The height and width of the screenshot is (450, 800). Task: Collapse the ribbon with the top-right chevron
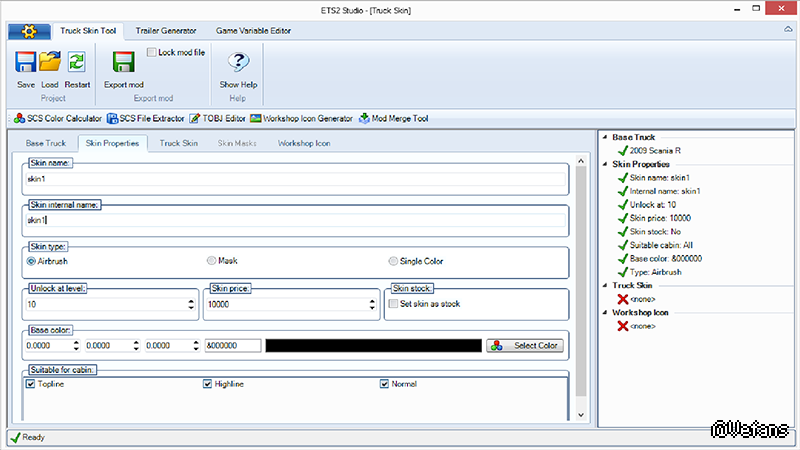click(786, 31)
